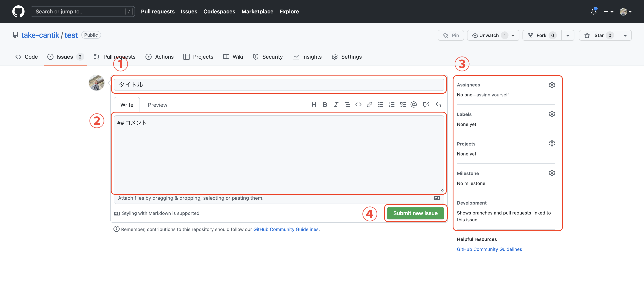Add a hyperlink using the Link icon
This screenshot has width=644, height=286.
click(x=369, y=104)
